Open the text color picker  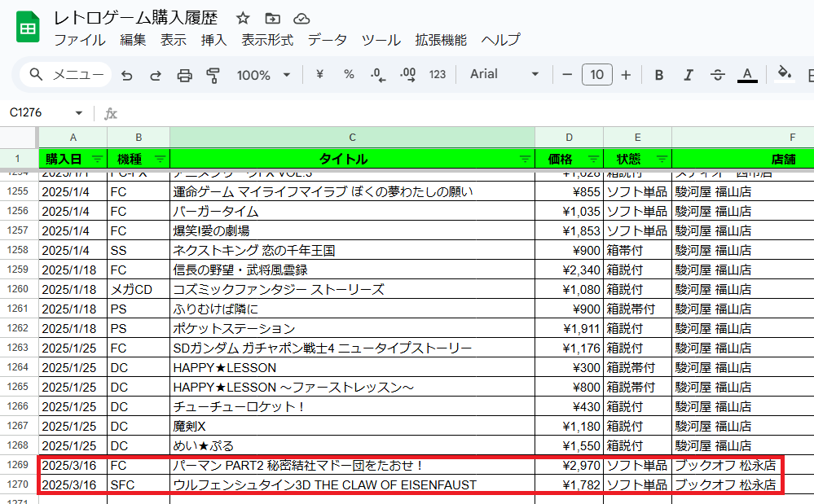747,75
